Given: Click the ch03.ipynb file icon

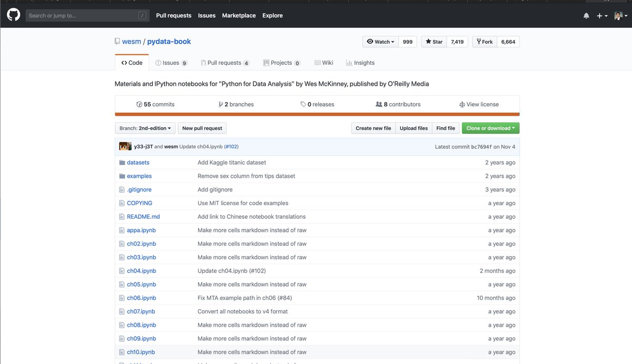Looking at the screenshot, I should (x=122, y=257).
